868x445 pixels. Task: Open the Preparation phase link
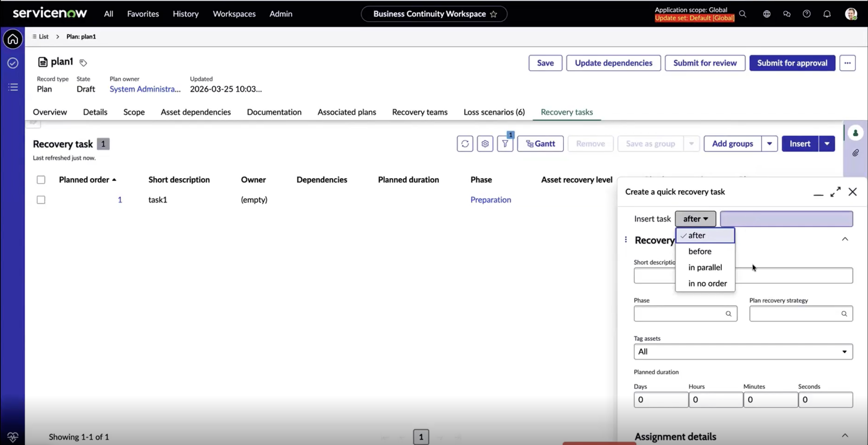pyautogui.click(x=491, y=200)
